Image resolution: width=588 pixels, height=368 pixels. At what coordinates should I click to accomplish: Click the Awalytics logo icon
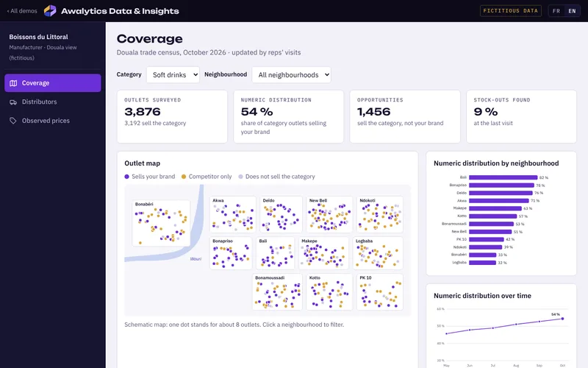pyautogui.click(x=50, y=11)
